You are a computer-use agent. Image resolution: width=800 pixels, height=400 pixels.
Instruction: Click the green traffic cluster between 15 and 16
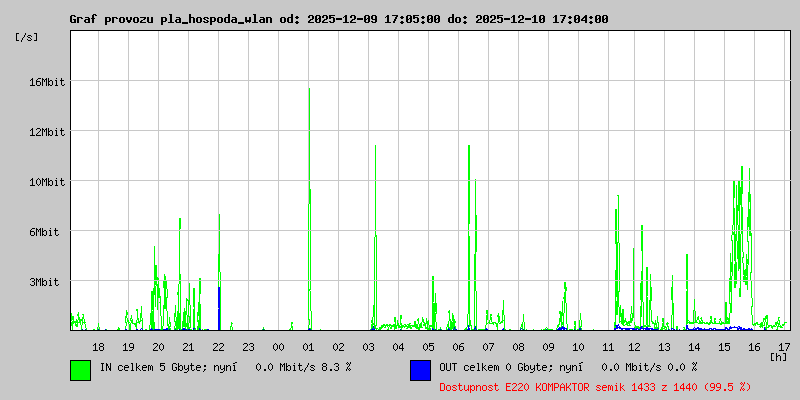[x=741, y=245]
